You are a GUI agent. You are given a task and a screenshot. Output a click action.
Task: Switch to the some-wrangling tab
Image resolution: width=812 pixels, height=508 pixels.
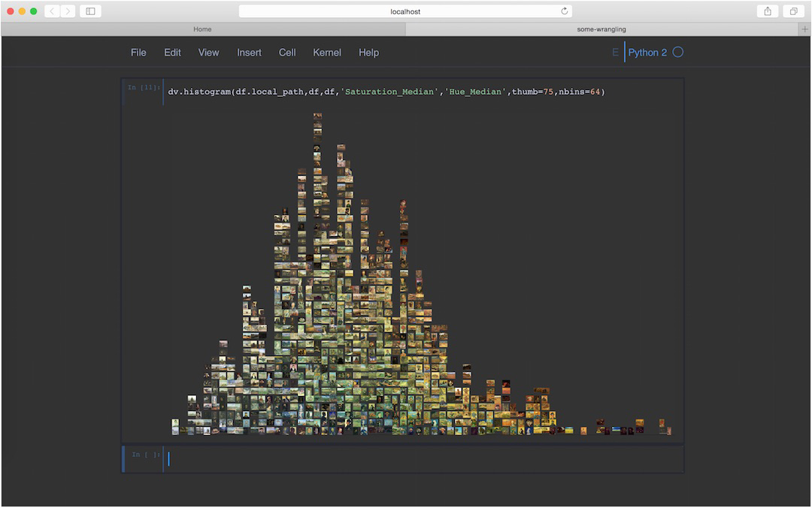(601, 29)
